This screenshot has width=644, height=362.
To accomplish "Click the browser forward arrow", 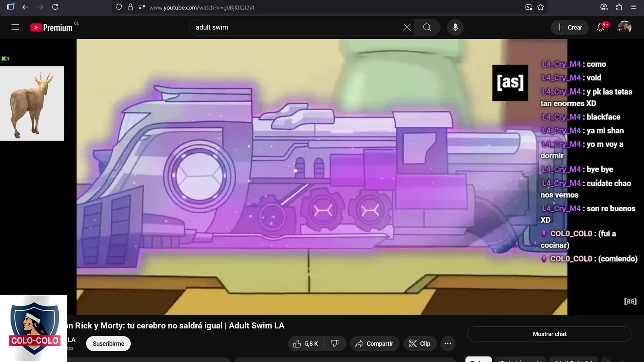I will click(40, 7).
